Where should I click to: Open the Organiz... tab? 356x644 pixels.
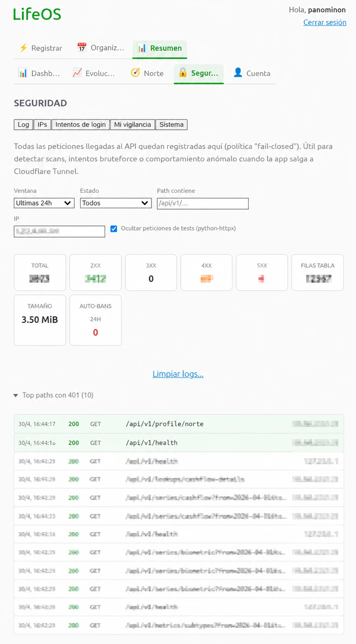pyautogui.click(x=101, y=48)
